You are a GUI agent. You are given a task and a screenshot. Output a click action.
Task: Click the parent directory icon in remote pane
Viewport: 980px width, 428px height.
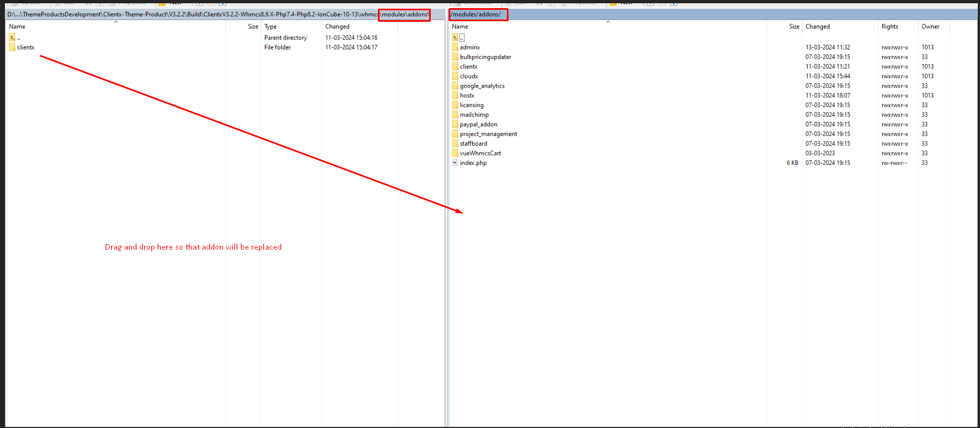pyautogui.click(x=455, y=38)
